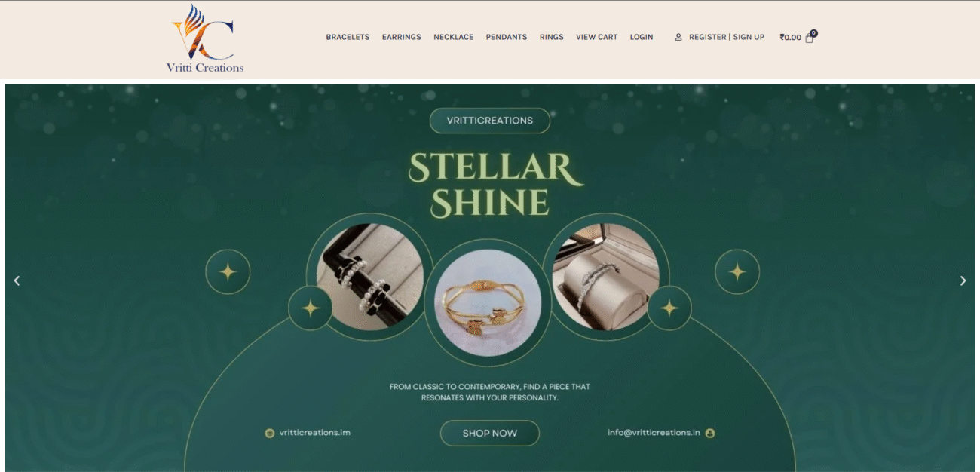
Task: Click the profile icon next to info email
Action: [710, 433]
